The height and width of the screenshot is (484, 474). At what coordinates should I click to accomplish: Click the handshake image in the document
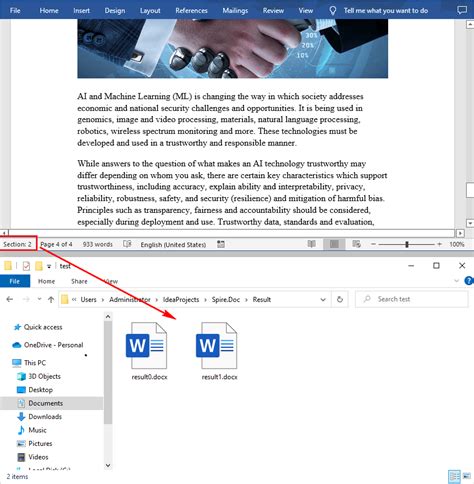pos(233,49)
